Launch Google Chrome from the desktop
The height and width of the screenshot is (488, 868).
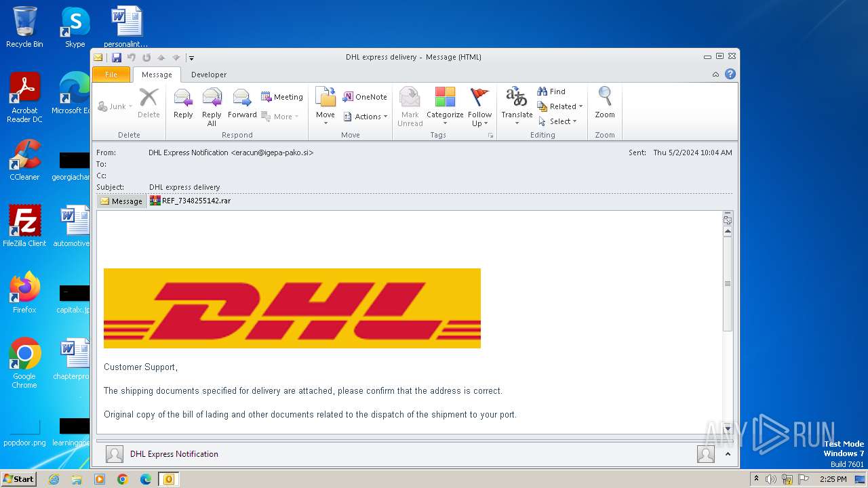click(24, 363)
